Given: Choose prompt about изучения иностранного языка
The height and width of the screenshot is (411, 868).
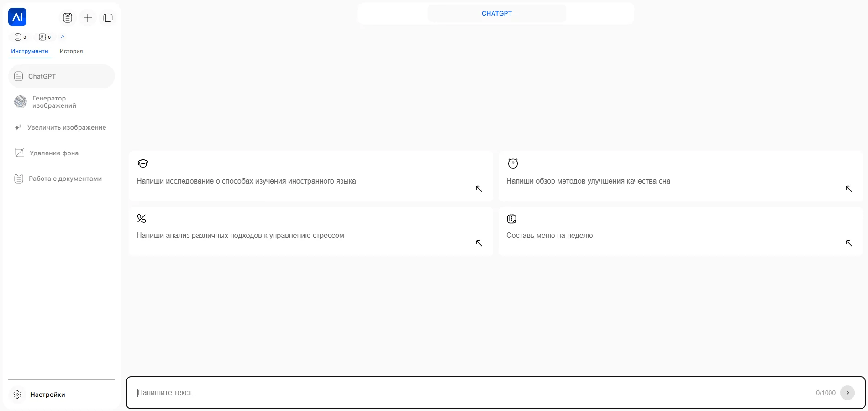Looking at the screenshot, I should coord(311,176).
